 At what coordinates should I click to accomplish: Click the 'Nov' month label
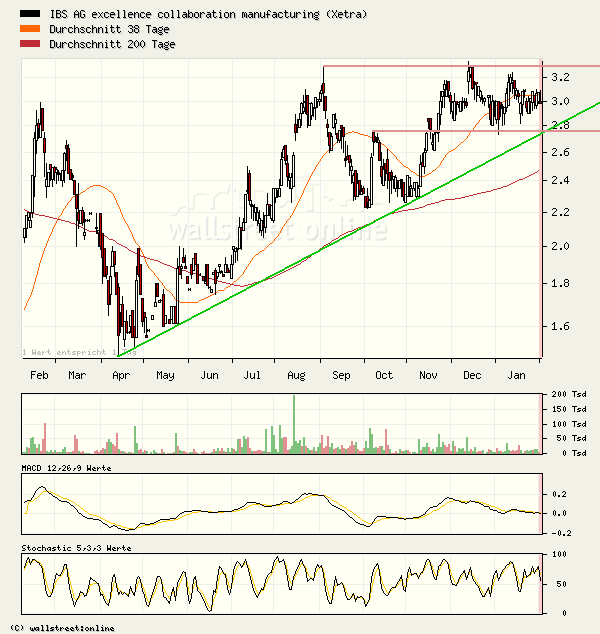pyautogui.click(x=428, y=375)
